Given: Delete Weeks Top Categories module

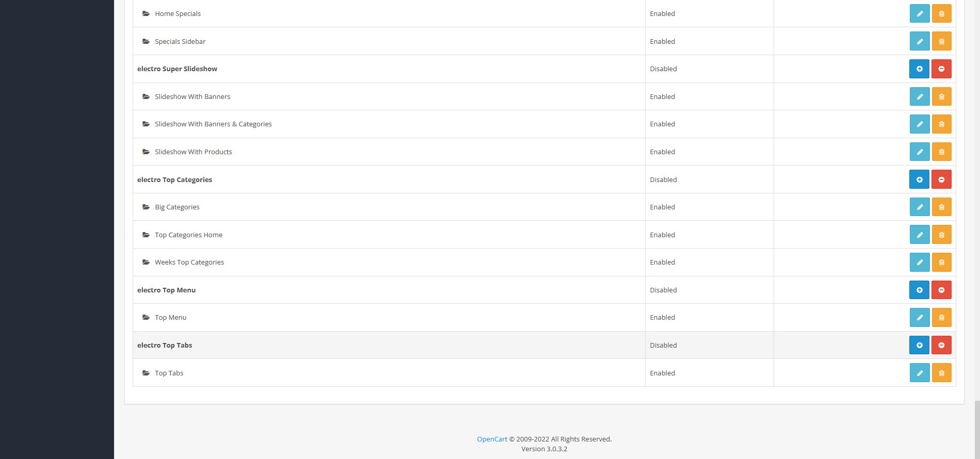Looking at the screenshot, I should (x=941, y=262).
